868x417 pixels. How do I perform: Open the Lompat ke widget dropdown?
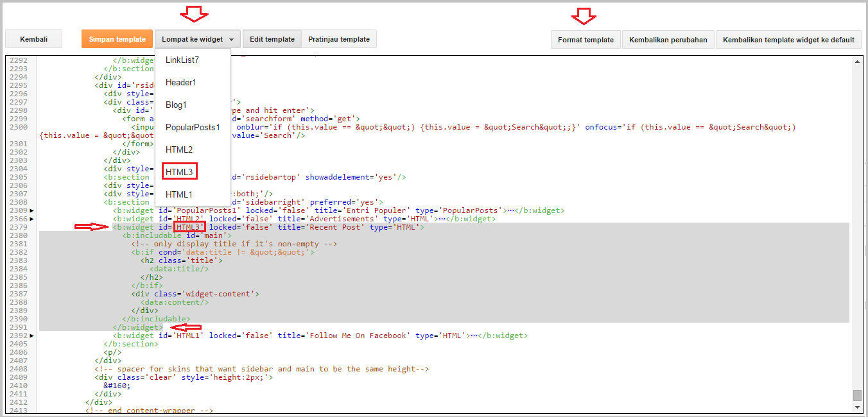point(197,38)
